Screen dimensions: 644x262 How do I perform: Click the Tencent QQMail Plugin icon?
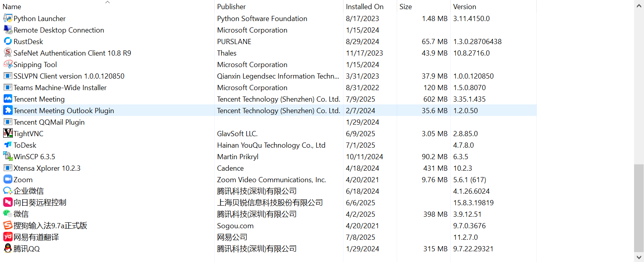8,122
